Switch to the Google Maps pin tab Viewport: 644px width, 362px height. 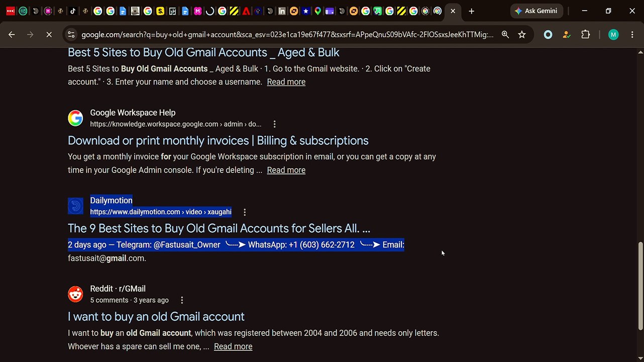point(317,11)
